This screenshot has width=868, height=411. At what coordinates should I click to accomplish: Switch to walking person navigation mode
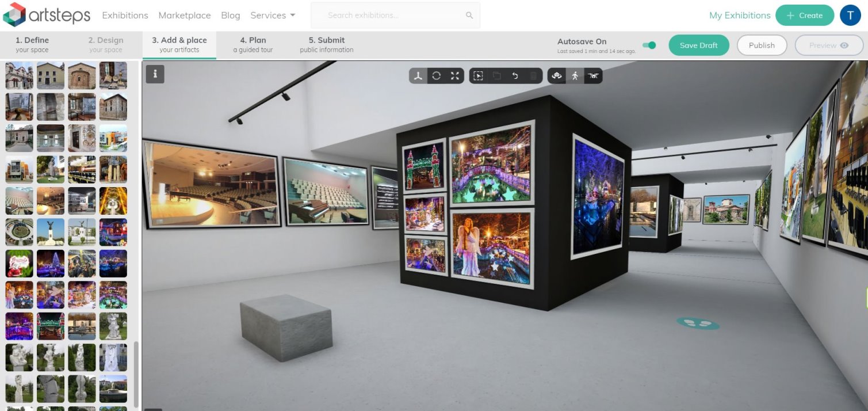575,76
